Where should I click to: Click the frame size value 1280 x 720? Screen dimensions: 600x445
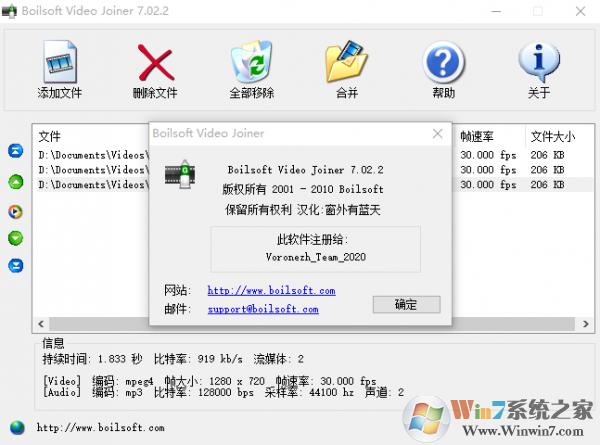point(237,381)
